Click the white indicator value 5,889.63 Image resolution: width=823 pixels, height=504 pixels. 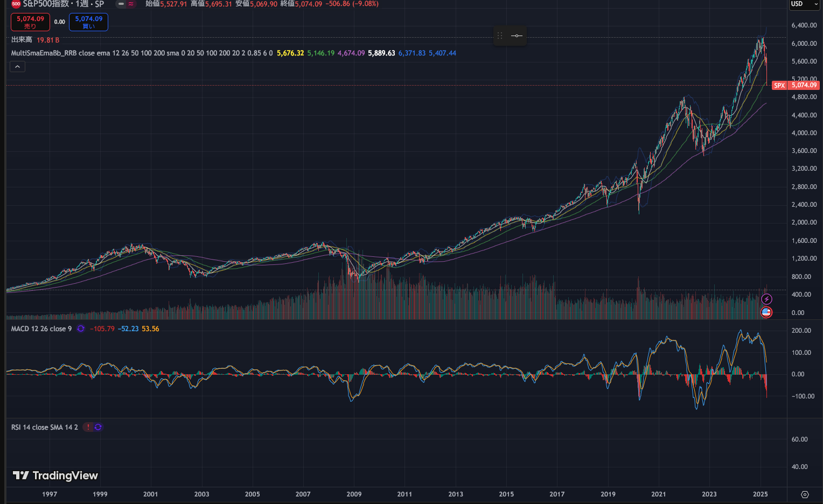[x=381, y=53]
